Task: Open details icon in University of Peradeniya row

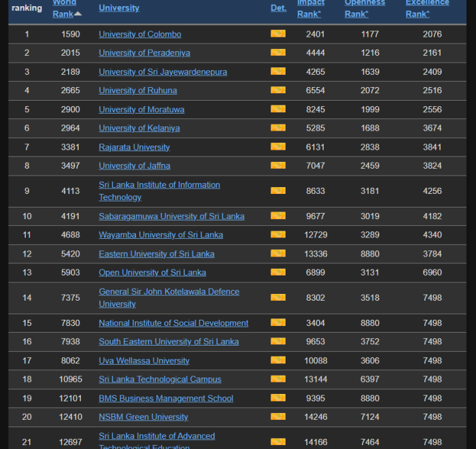Action: pyautogui.click(x=277, y=53)
